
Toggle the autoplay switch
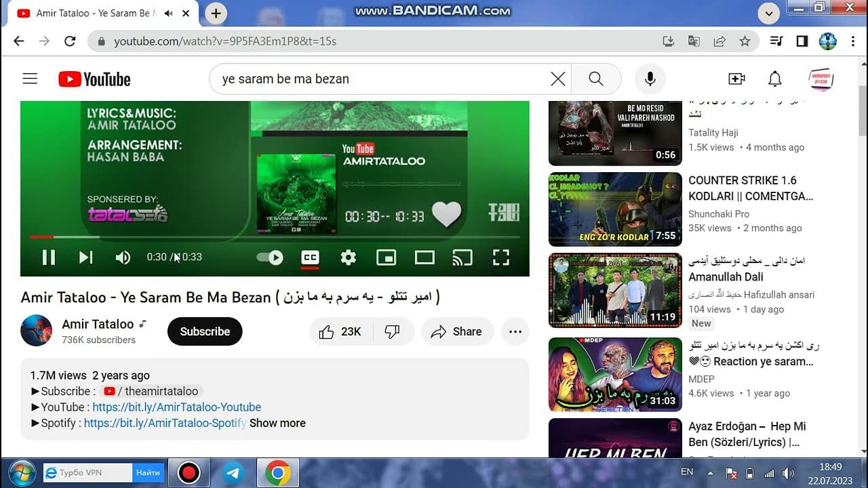coord(270,257)
